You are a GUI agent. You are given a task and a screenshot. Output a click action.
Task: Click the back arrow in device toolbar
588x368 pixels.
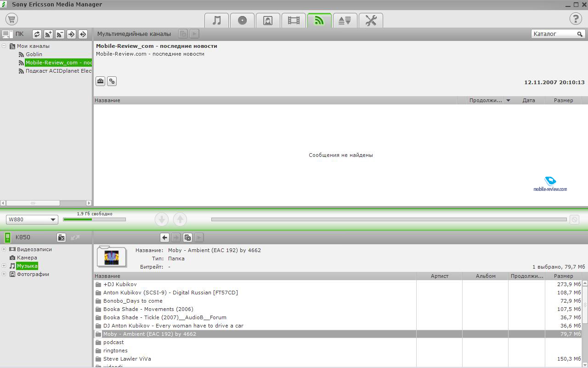164,237
